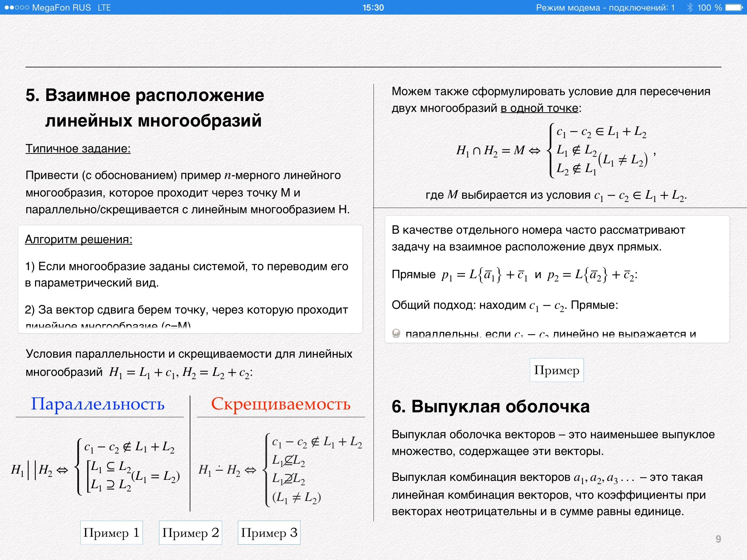Tap the sentence 'Выпуклая оболочка векторов – это наименьшее'

(x=553, y=443)
